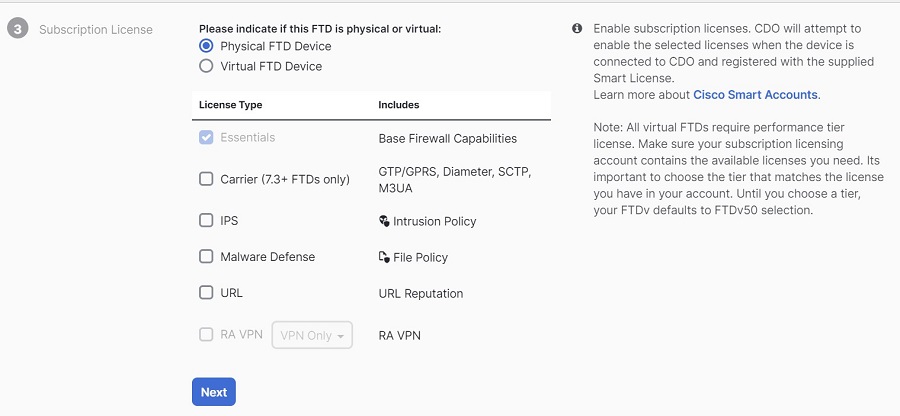The width and height of the screenshot is (900, 416).
Task: Click the step 3 number badge
Action: coord(17,29)
